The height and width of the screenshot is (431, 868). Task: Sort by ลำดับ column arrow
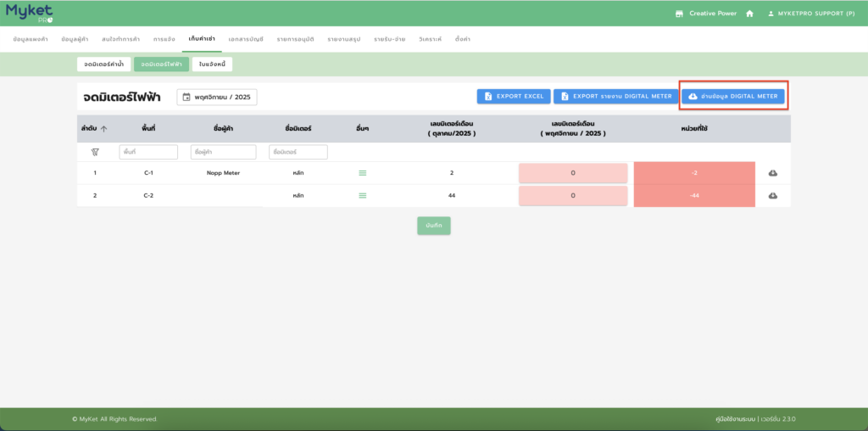(x=103, y=129)
